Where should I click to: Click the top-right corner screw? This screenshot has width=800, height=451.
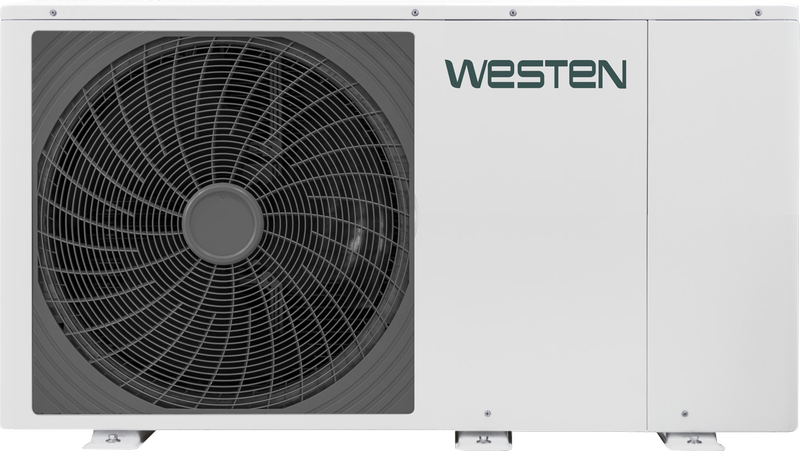click(759, 13)
